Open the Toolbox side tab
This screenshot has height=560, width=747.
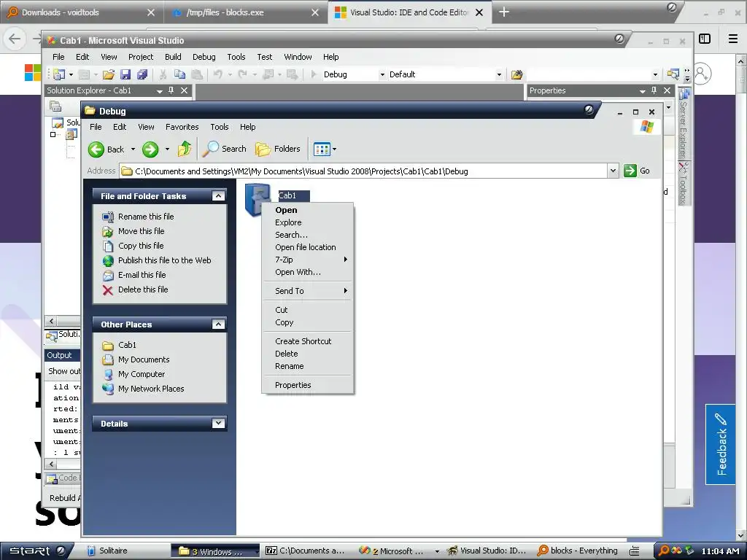coord(684,184)
